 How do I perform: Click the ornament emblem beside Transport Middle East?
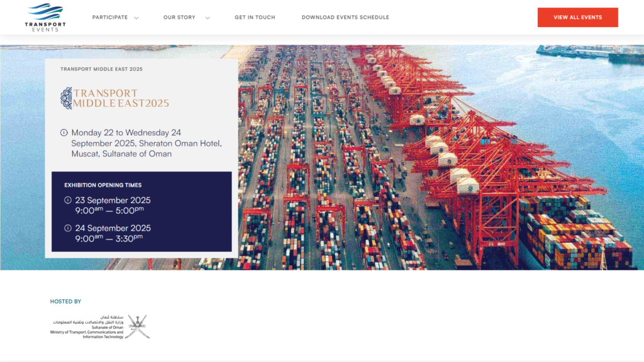coord(66,98)
